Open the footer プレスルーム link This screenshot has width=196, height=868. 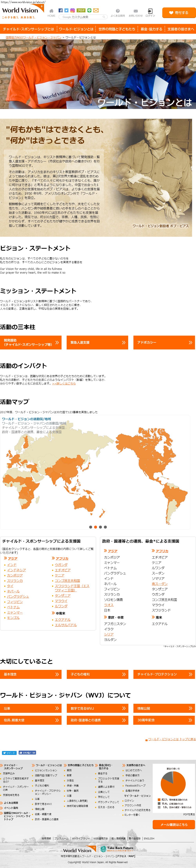pyautogui.click(x=61, y=838)
